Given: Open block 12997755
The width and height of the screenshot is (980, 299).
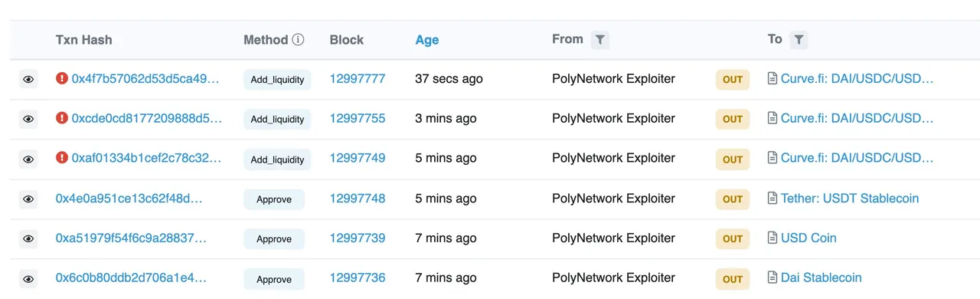Looking at the screenshot, I should [x=358, y=118].
